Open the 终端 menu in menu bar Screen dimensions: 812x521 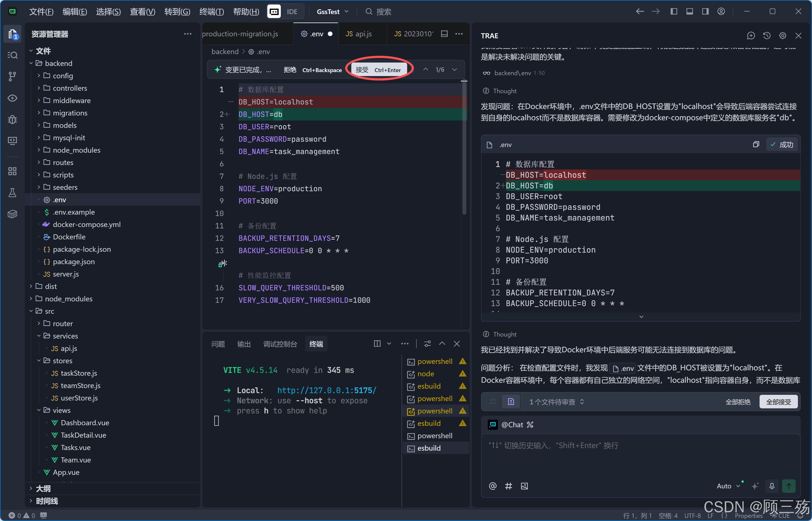(x=211, y=12)
